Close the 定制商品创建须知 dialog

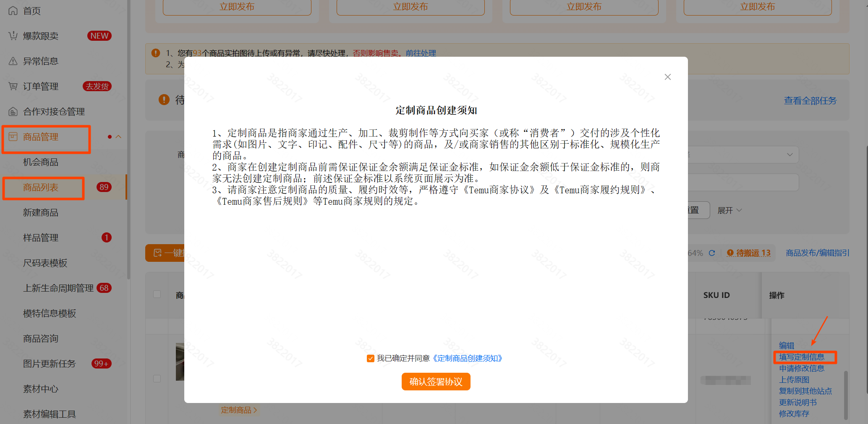click(667, 77)
